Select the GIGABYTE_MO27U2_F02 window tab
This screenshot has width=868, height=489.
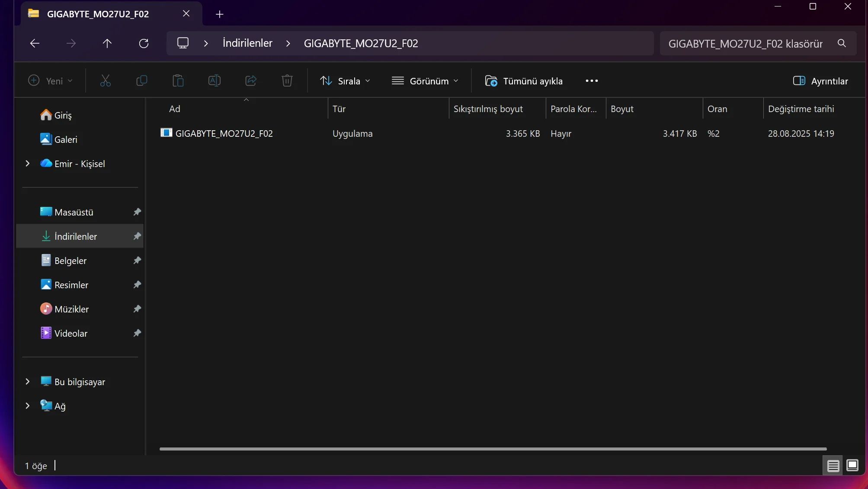pos(111,14)
